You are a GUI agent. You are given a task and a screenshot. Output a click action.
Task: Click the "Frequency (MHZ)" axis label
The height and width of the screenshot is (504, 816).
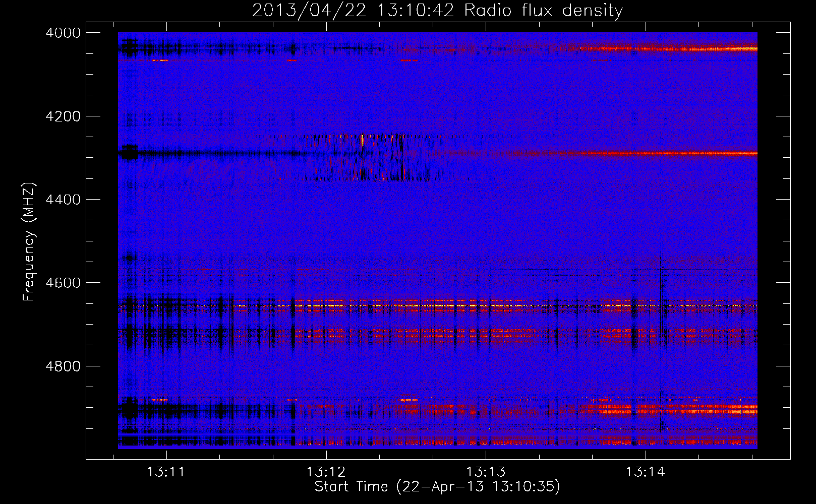pyautogui.click(x=29, y=242)
